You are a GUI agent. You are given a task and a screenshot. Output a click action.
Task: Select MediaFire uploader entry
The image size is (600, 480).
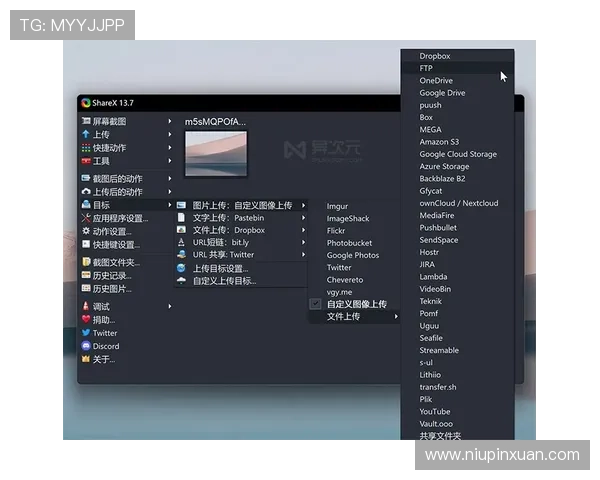(x=458, y=215)
